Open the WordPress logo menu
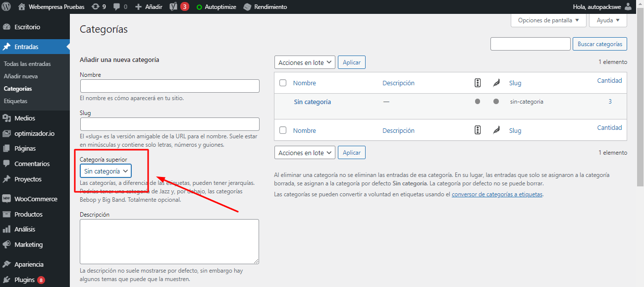 (7, 7)
